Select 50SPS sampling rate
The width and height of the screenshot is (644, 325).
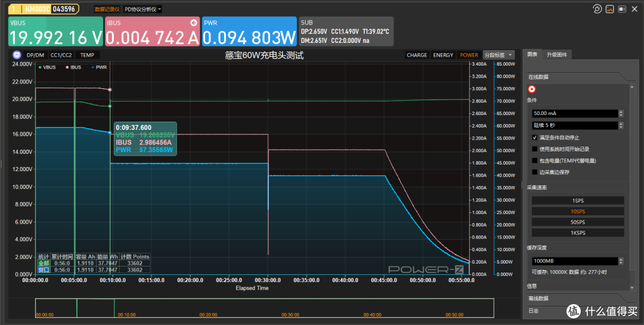(x=578, y=222)
